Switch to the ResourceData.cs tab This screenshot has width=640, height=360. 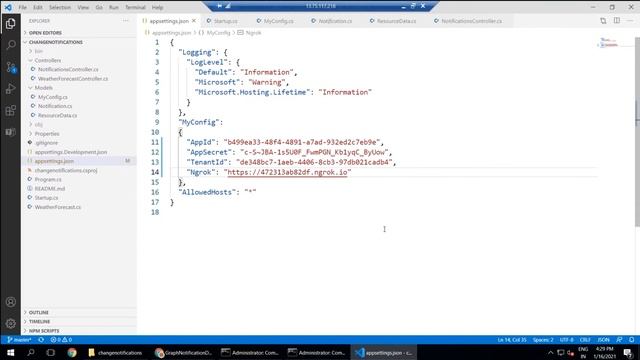point(396,21)
